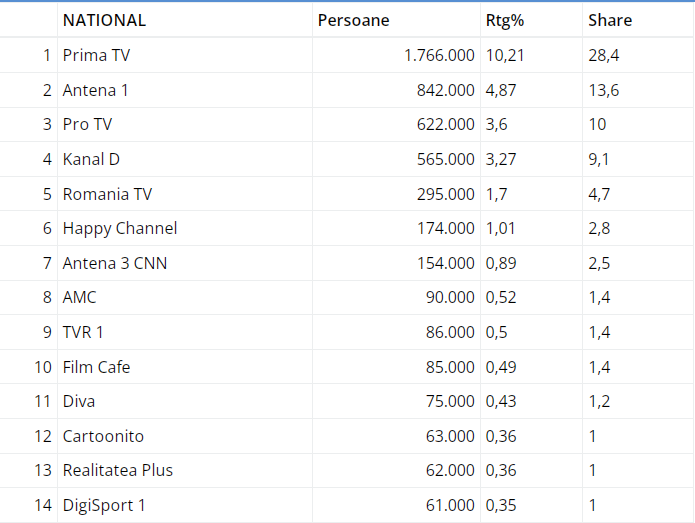Click the 1.766.000 audience value
Screen dimensions: 695x523
(x=439, y=55)
